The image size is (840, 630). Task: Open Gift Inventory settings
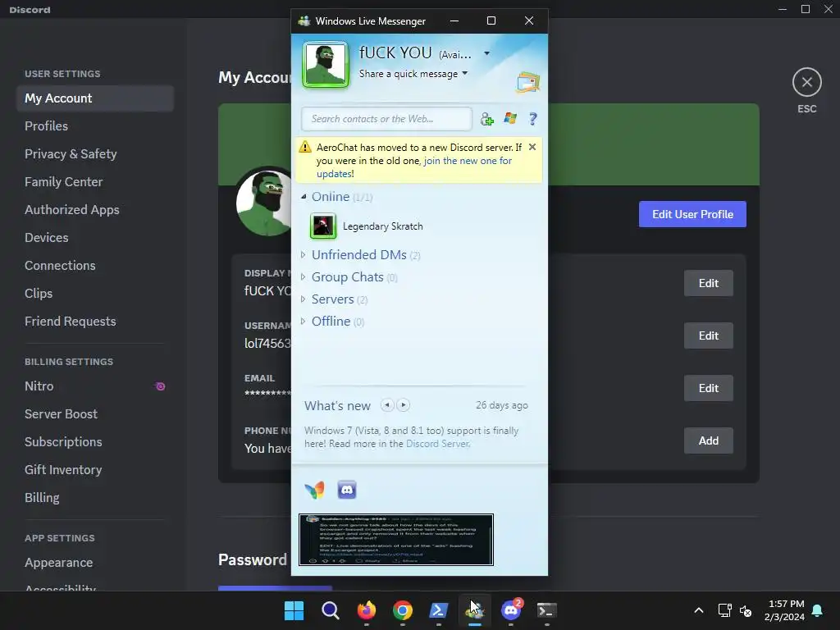tap(95, 470)
